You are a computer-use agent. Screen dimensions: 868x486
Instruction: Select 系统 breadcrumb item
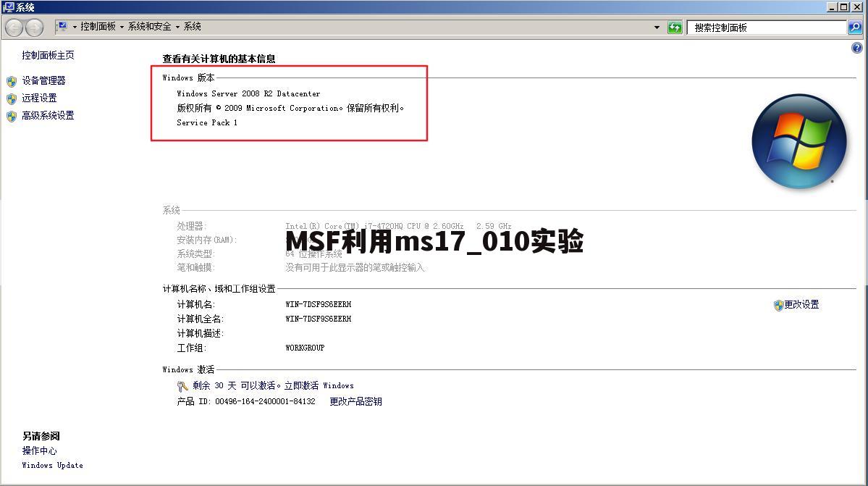[192, 27]
